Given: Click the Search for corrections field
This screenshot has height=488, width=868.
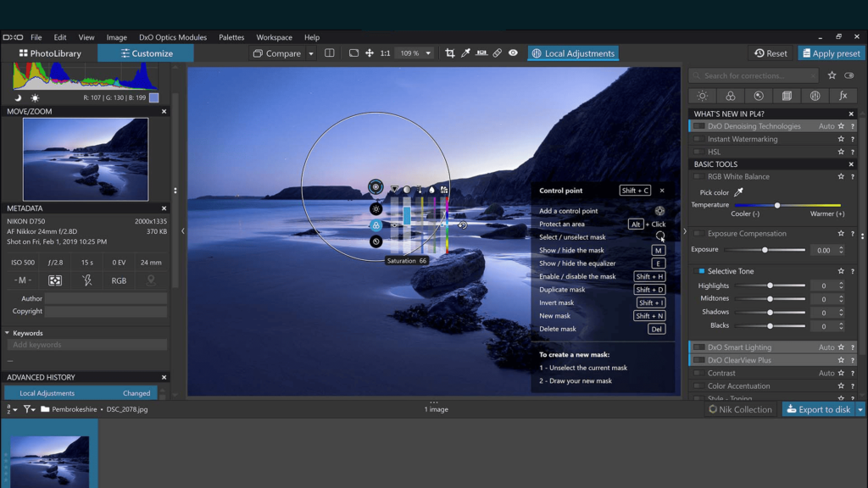Looking at the screenshot, I should (x=754, y=75).
